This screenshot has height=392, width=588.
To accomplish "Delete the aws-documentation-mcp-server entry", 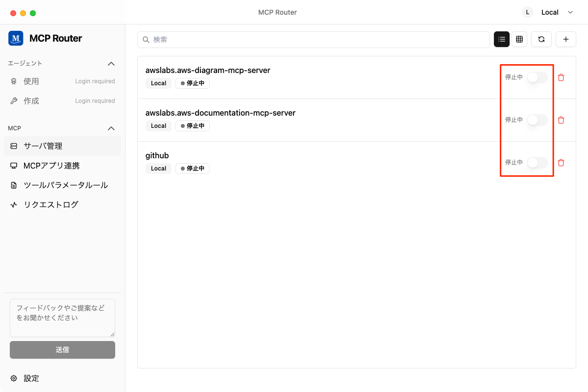I will (x=562, y=120).
